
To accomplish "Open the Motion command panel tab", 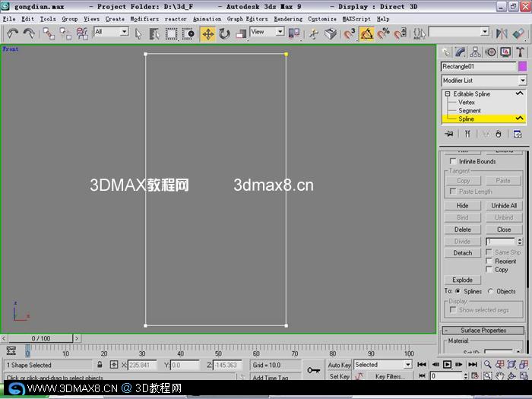I will (490, 52).
